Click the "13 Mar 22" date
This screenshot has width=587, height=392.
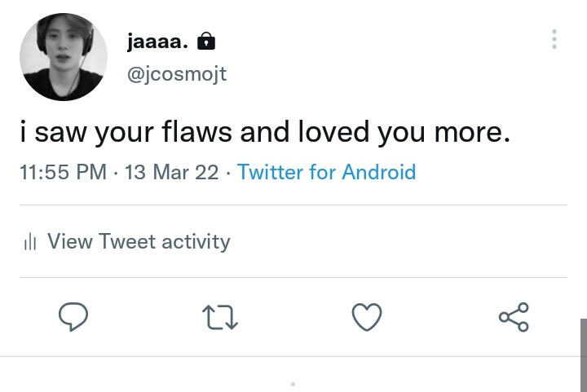171,173
